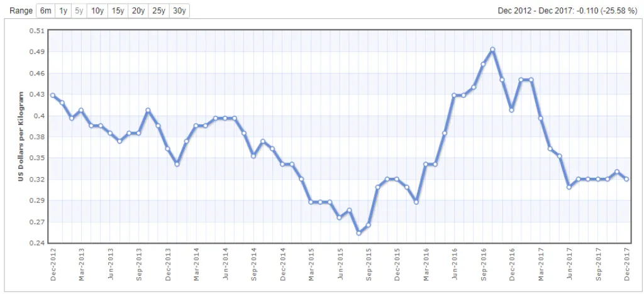Show the 30y price history
The image size is (644, 294).
pyautogui.click(x=179, y=11)
